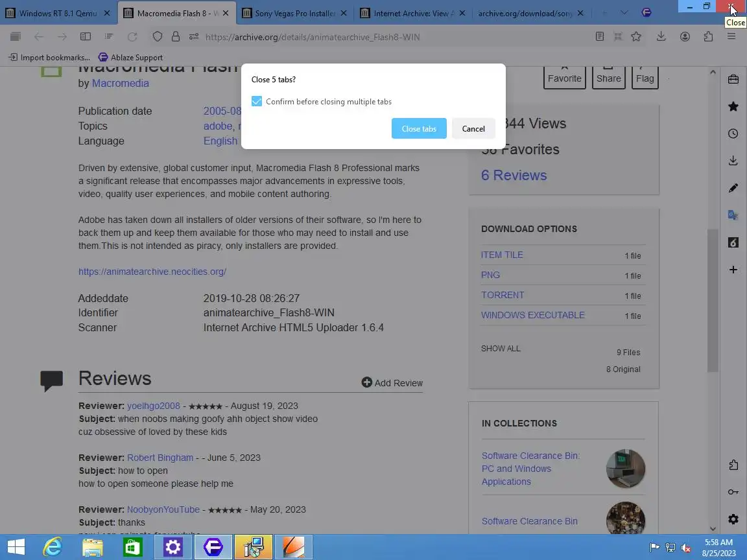Image resolution: width=747 pixels, height=560 pixels.
Task: Open the Windows Start button
Action: coord(16,546)
